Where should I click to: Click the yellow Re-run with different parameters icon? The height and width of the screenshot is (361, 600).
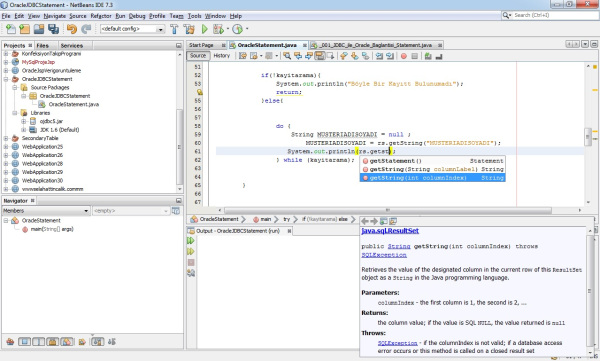point(191,251)
